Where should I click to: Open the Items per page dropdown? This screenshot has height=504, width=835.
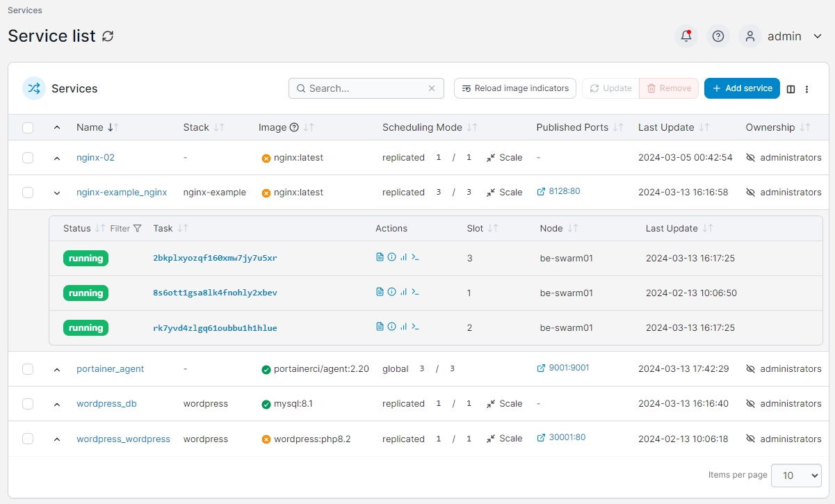point(796,475)
